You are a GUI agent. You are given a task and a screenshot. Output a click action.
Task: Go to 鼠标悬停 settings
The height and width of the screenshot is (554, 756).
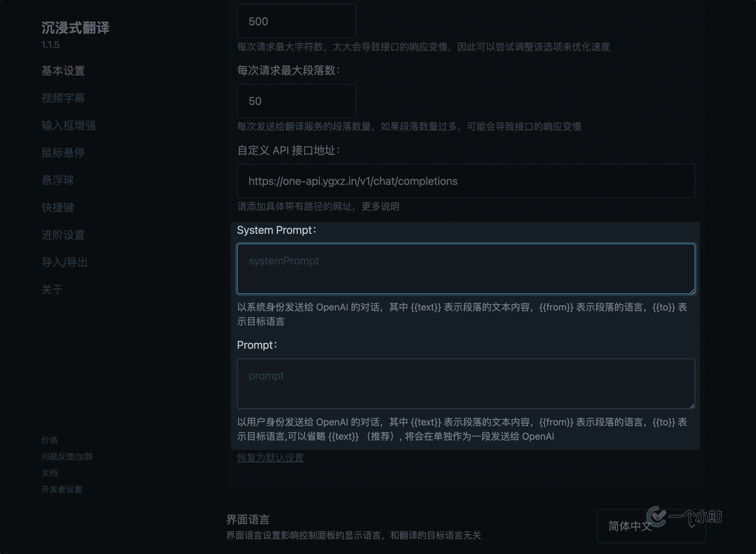(x=63, y=153)
